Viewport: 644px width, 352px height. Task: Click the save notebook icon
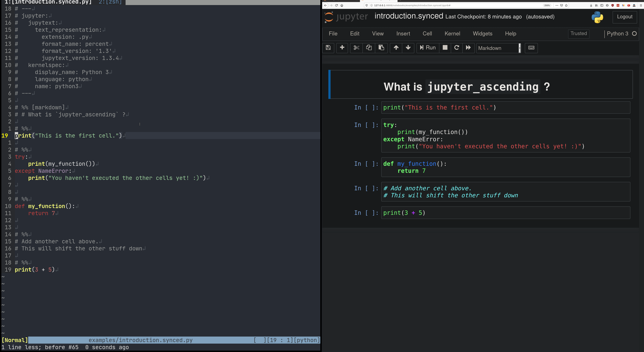pyautogui.click(x=328, y=48)
